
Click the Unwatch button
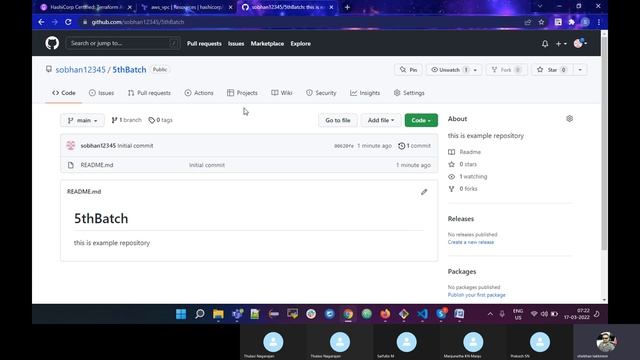(x=449, y=70)
